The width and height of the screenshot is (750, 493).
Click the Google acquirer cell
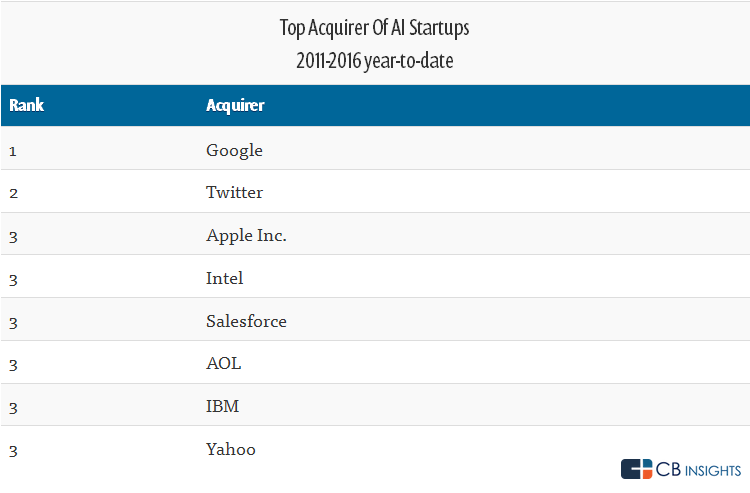click(234, 150)
